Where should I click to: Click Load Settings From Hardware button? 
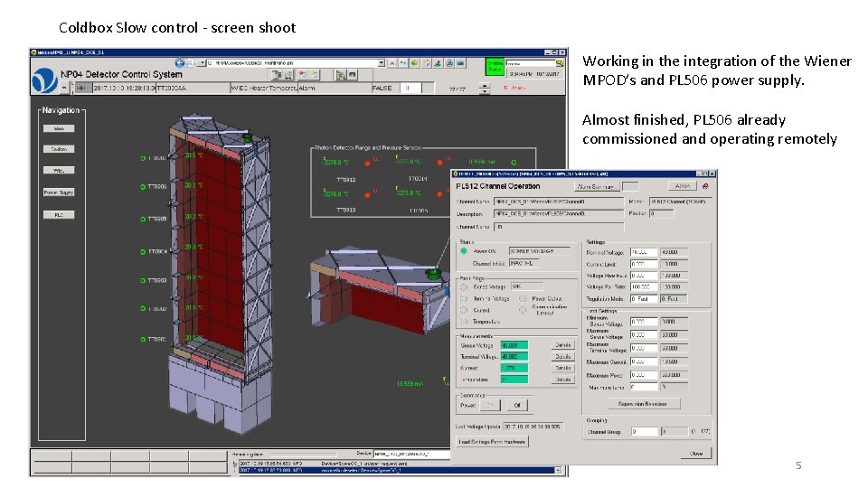(492, 442)
